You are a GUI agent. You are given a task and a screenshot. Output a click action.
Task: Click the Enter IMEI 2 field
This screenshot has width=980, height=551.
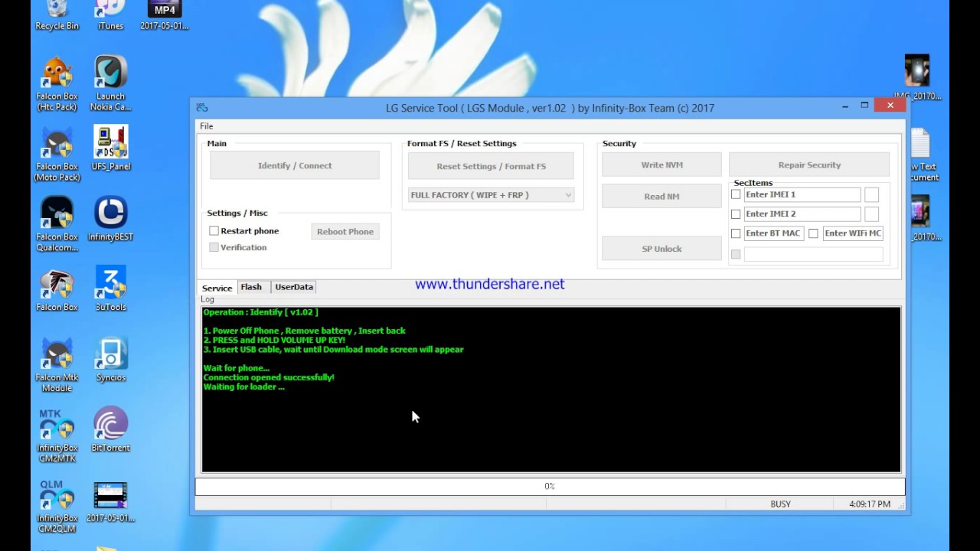click(x=802, y=214)
